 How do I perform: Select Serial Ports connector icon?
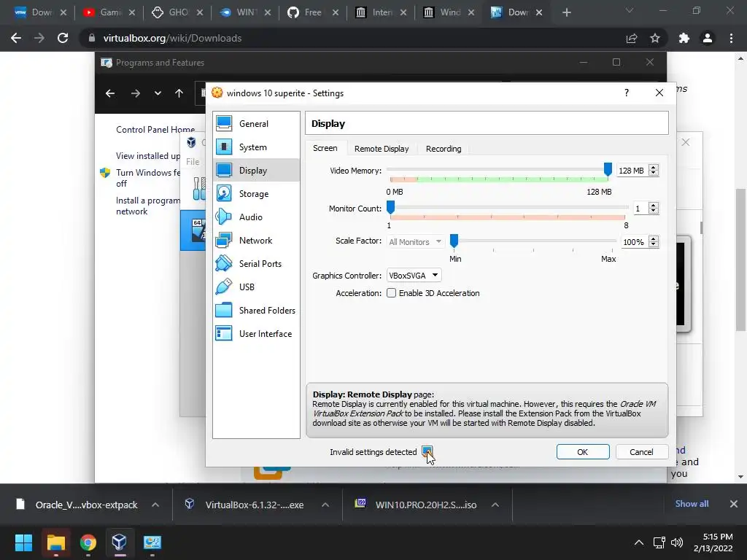click(x=224, y=264)
